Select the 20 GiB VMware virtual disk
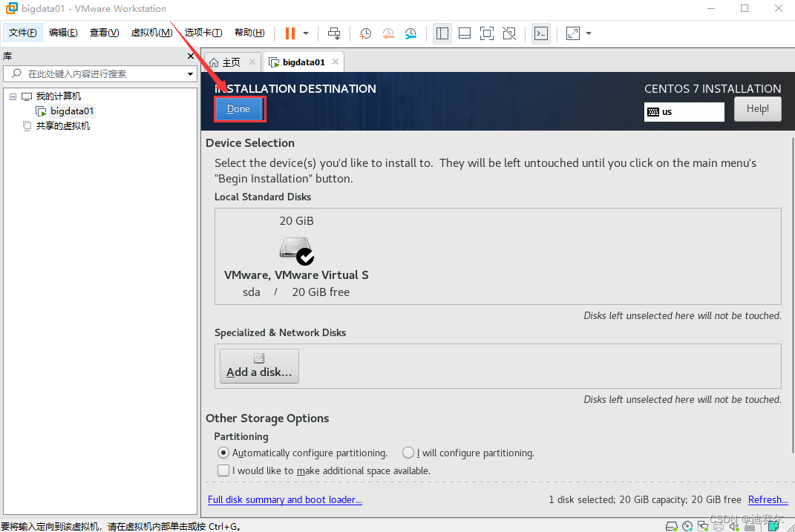The width and height of the screenshot is (795, 532). click(x=297, y=257)
